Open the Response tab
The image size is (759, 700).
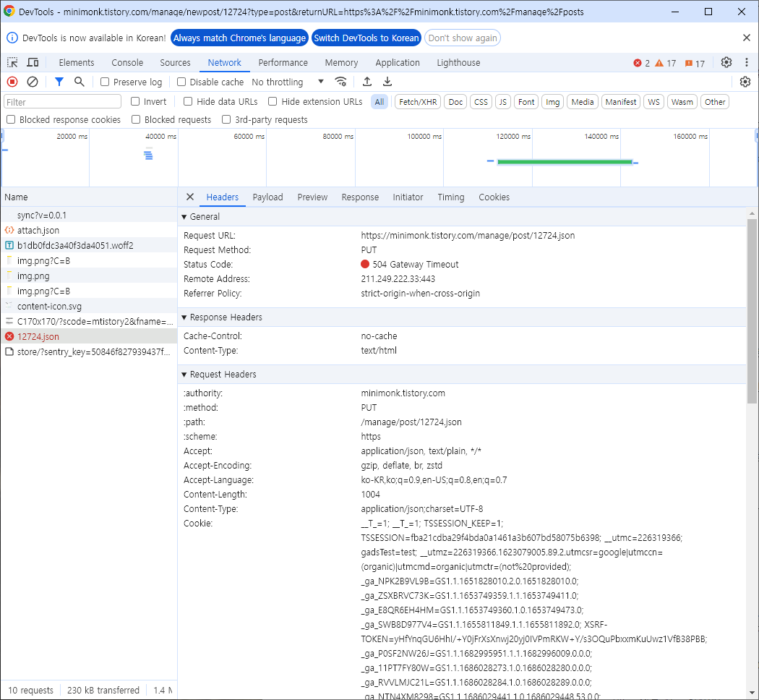pyautogui.click(x=360, y=197)
